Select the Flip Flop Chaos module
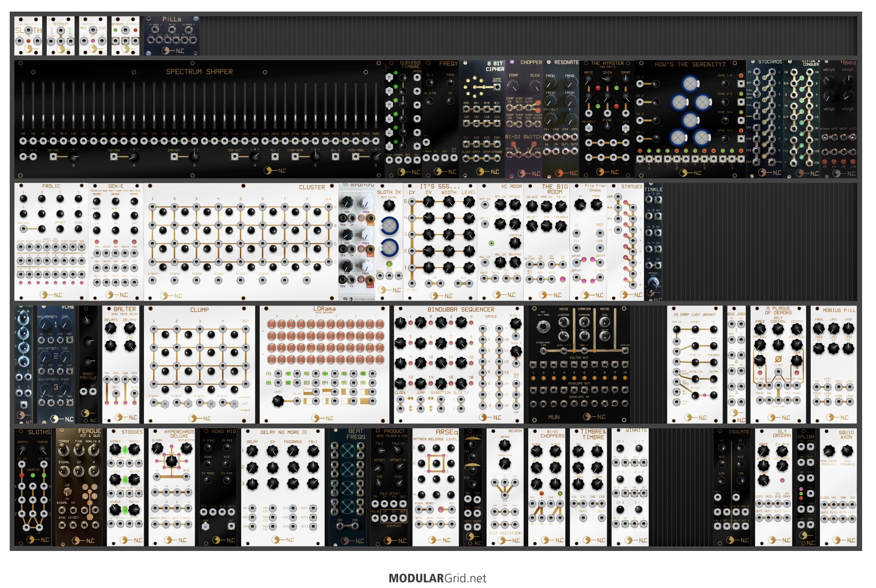The image size is (876, 588). pos(588,242)
